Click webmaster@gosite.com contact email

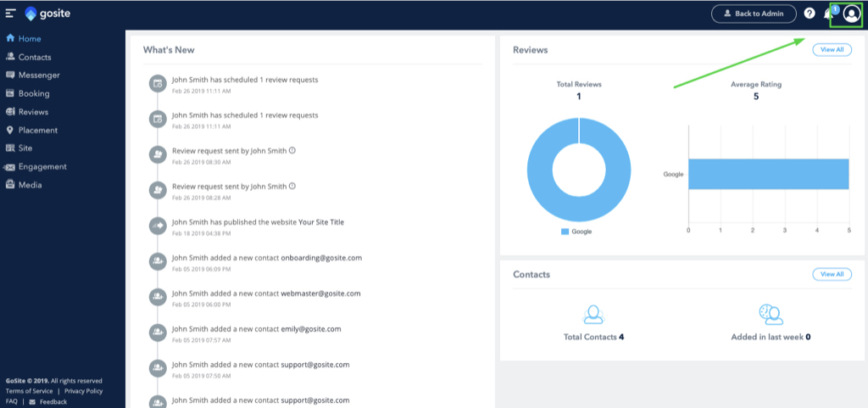[x=320, y=293]
